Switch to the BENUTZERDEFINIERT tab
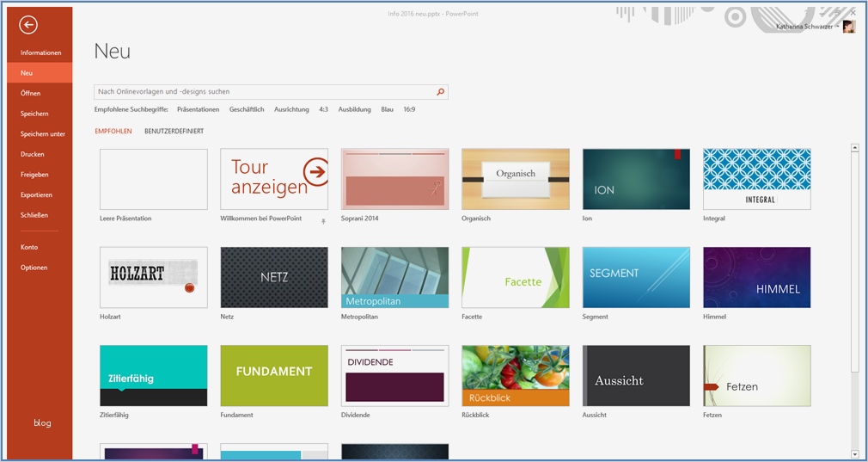The width and height of the screenshot is (868, 462). (x=174, y=132)
